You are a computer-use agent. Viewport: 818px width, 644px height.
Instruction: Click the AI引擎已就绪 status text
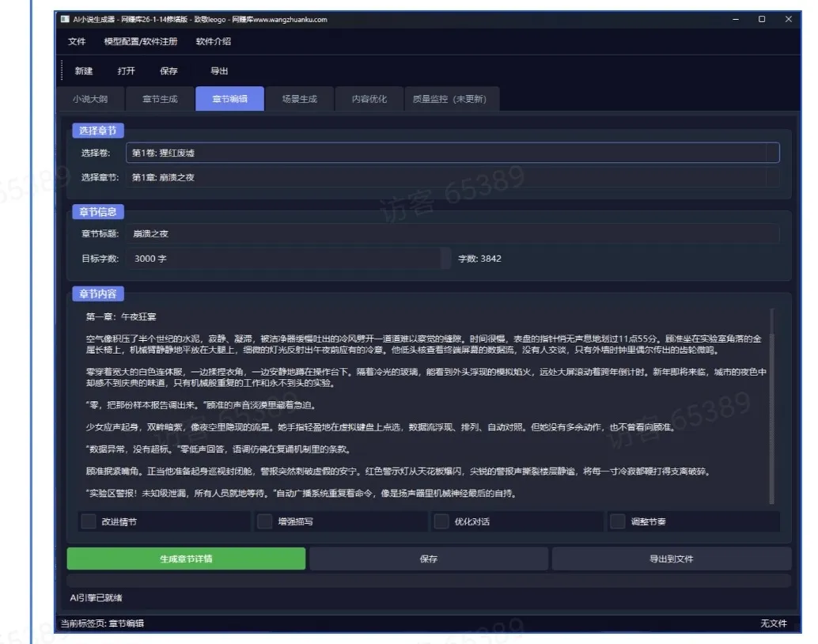96,598
